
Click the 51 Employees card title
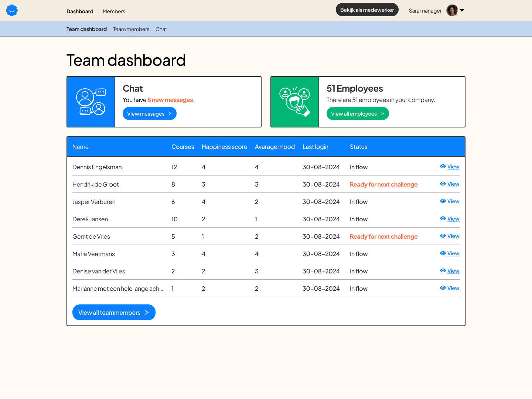point(355,89)
